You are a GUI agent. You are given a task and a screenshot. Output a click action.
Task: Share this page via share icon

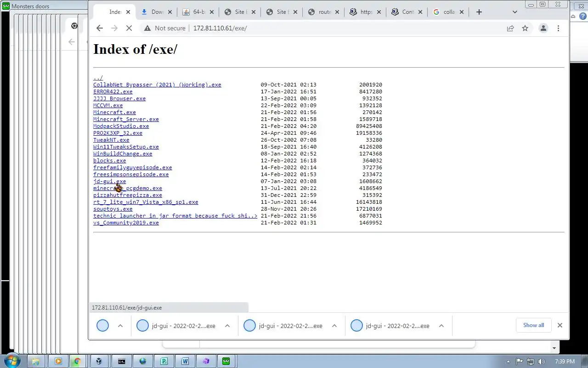(x=510, y=28)
